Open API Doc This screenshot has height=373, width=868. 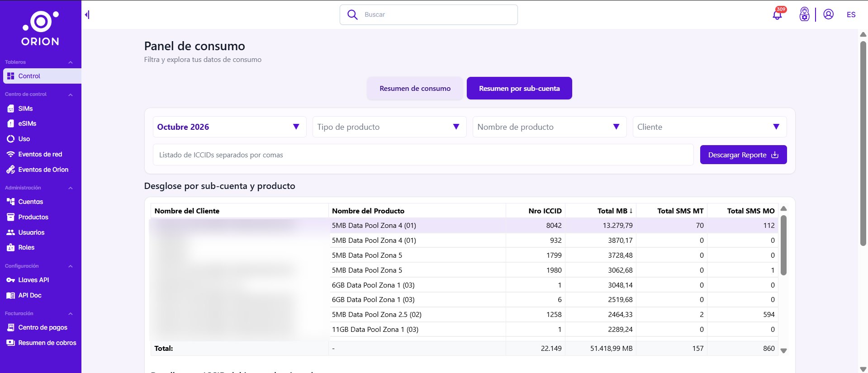click(x=30, y=295)
